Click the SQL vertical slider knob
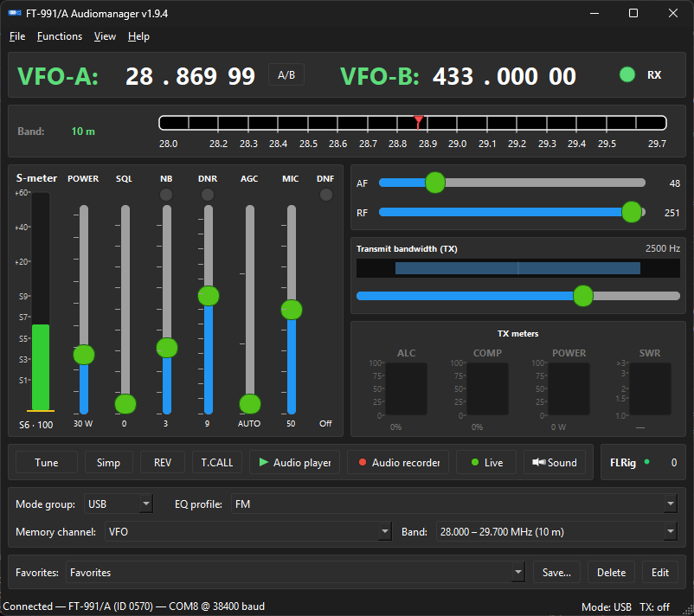Screen dimensions: 694x616 tap(125, 403)
